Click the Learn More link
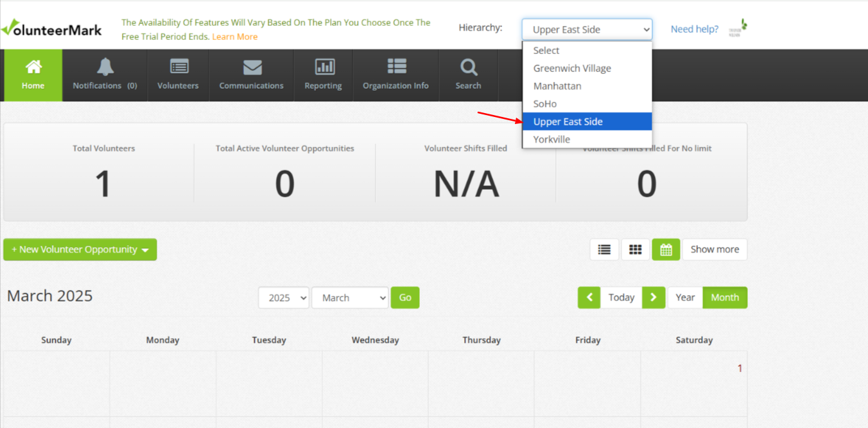This screenshot has height=428, width=868. tap(234, 37)
